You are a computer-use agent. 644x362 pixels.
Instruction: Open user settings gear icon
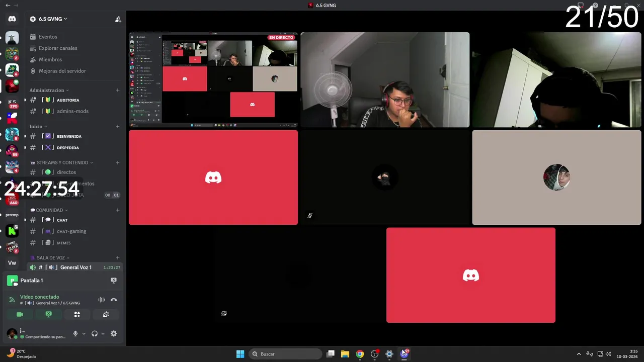coord(114,333)
